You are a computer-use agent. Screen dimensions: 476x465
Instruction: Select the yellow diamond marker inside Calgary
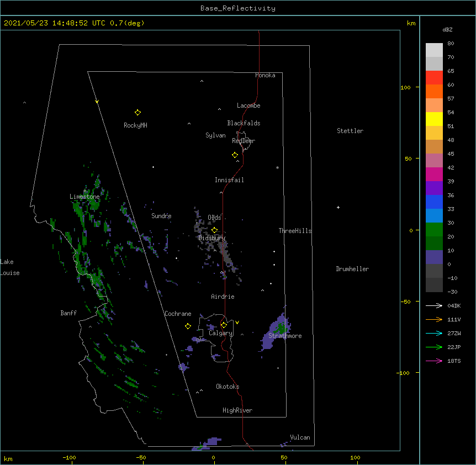pyautogui.click(x=224, y=325)
